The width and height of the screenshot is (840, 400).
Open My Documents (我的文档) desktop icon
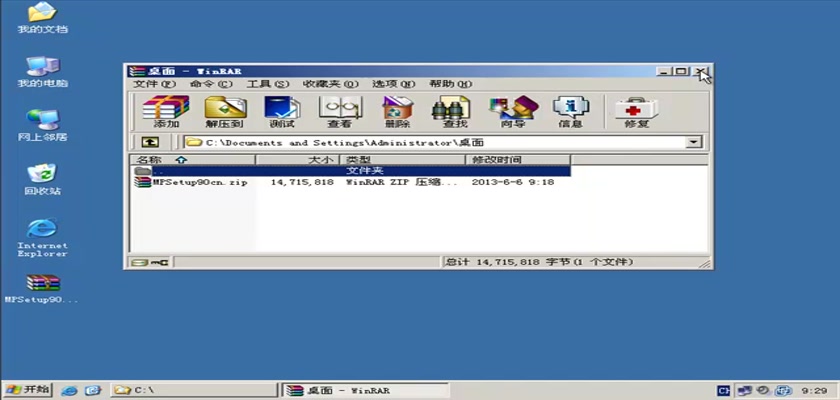[x=42, y=17]
